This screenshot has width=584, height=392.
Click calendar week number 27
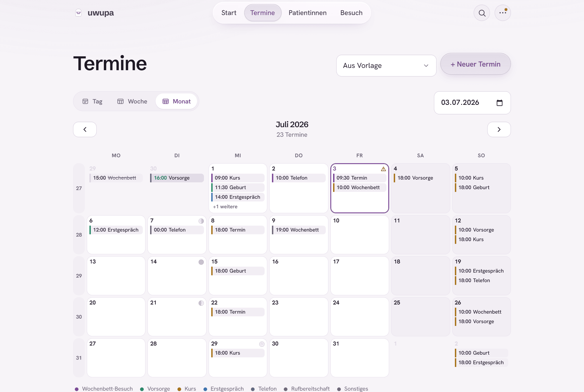(x=79, y=188)
